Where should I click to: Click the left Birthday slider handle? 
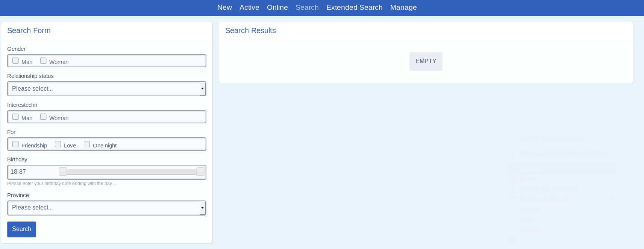[x=63, y=172]
